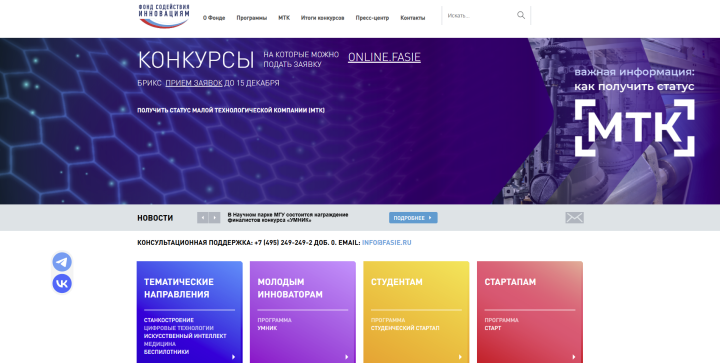The image size is (720, 363).
Task: Open the МТК status banner image
Action: [x=634, y=122]
